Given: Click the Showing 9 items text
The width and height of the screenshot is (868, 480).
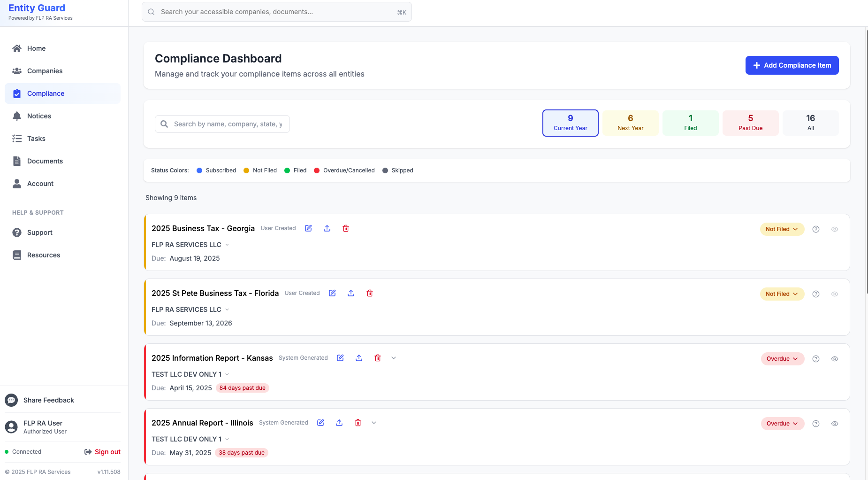Looking at the screenshot, I should pyautogui.click(x=171, y=198).
